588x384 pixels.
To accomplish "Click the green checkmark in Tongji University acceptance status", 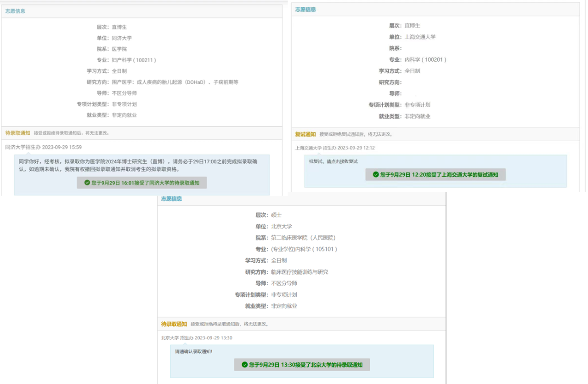I will 87,183.
